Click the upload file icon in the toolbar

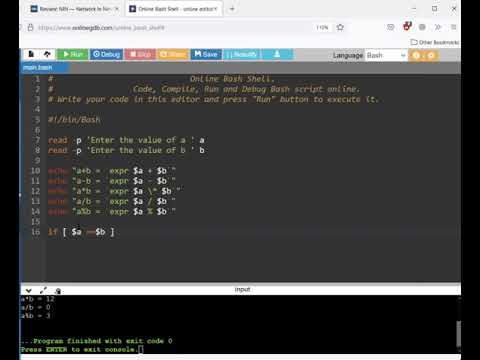(x=47, y=54)
